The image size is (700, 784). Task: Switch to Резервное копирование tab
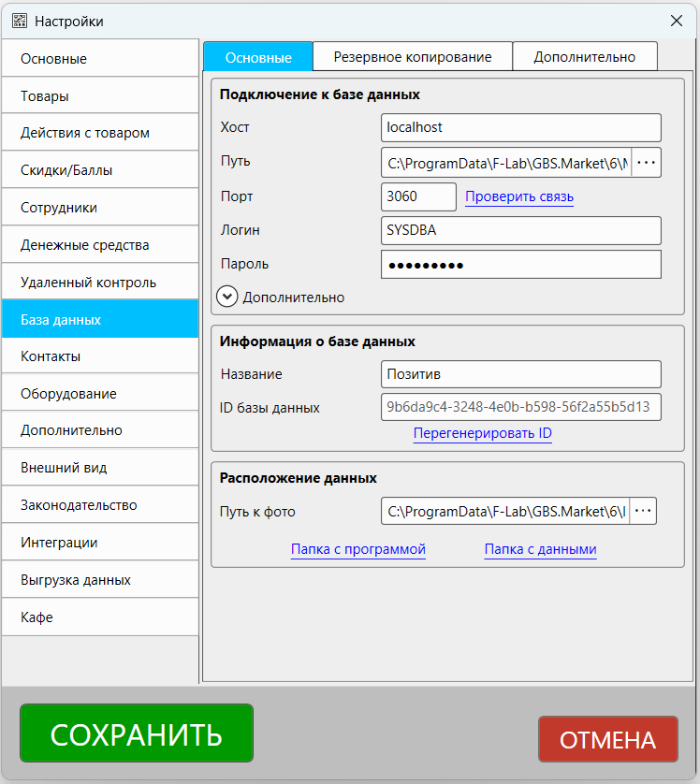point(413,57)
